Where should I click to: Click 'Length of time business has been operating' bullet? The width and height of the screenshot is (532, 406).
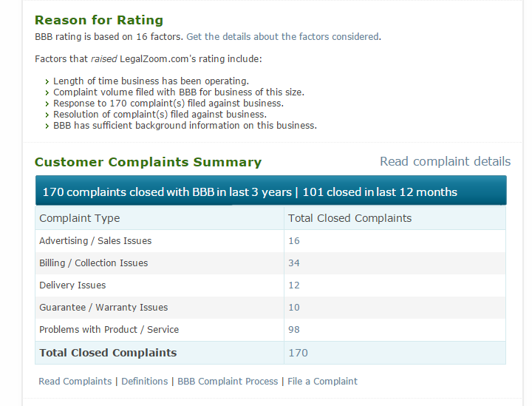pos(151,81)
